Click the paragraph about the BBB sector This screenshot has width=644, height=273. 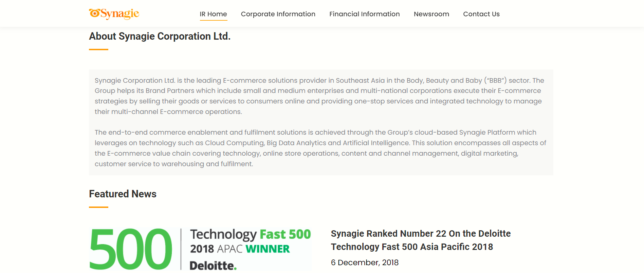(x=319, y=96)
